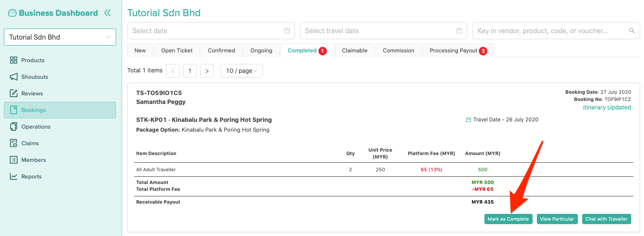This screenshot has width=644, height=236.
Task: Click the Reviews pencil icon
Action: tap(14, 93)
